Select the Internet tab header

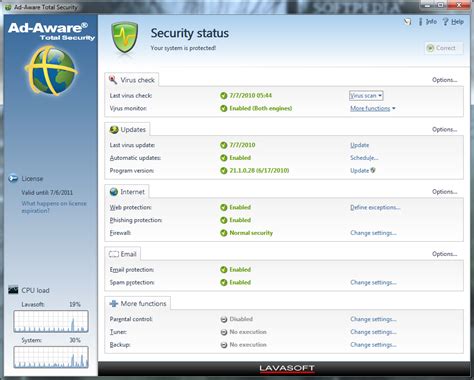(127, 192)
